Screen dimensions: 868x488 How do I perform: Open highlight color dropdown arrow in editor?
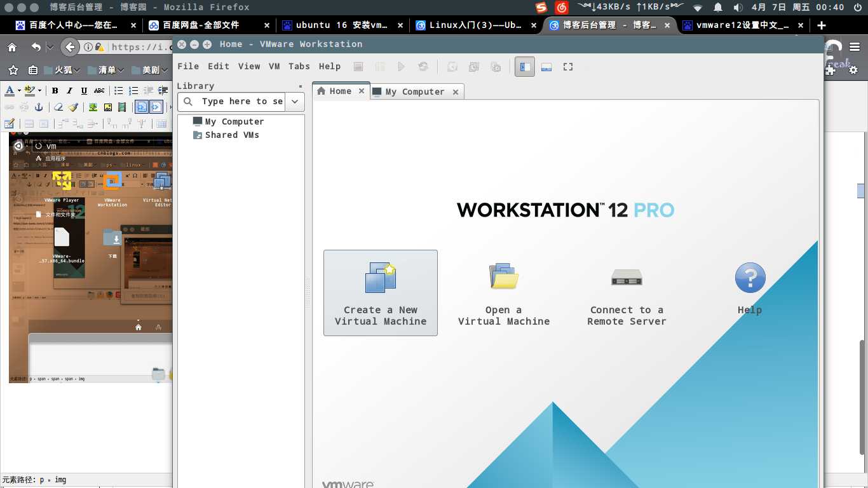pos(39,91)
